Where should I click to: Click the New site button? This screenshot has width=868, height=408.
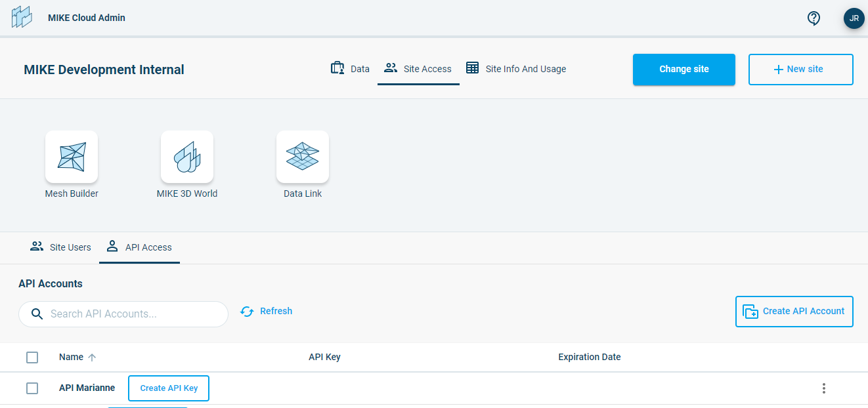point(800,70)
